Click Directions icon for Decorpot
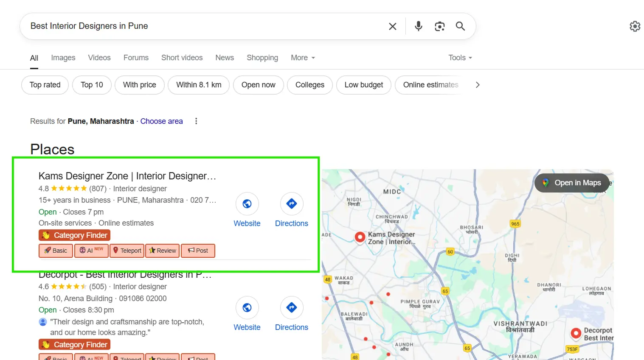644x360 pixels. [x=292, y=308]
